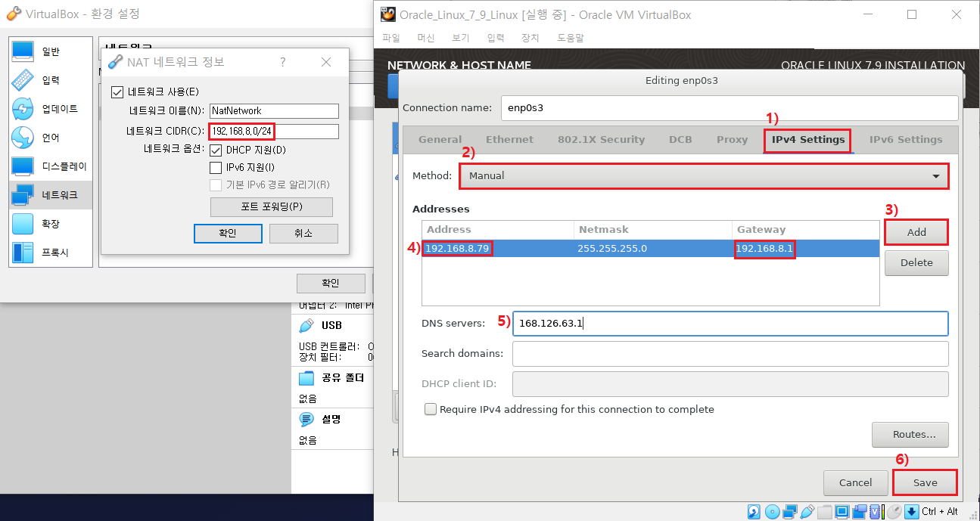Edit the DNS servers field
Screen dimensions: 980x521
(730, 324)
